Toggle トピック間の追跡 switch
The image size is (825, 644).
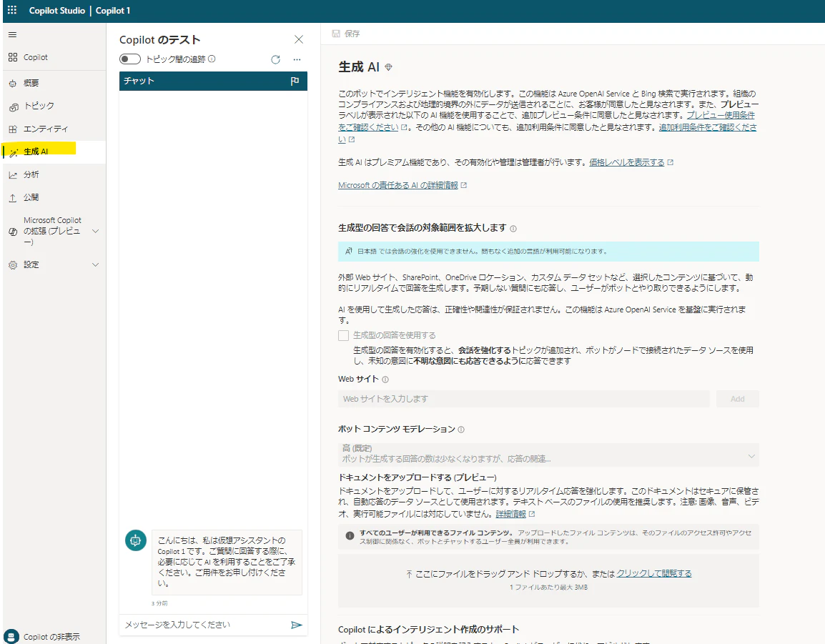130,59
